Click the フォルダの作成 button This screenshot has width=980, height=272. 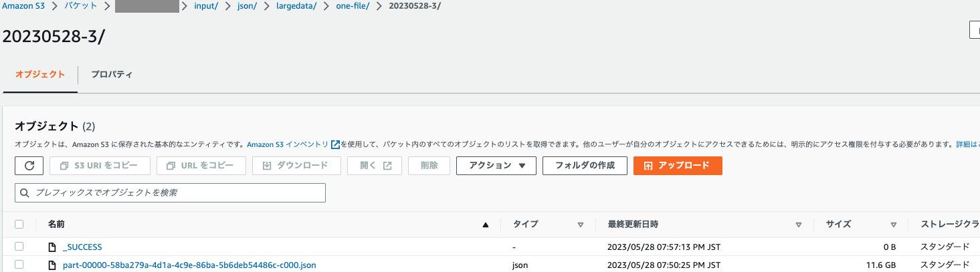point(585,166)
